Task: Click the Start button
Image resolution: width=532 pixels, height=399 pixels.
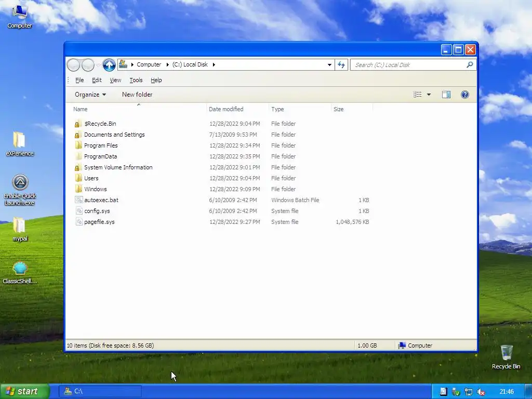Action: (x=25, y=392)
